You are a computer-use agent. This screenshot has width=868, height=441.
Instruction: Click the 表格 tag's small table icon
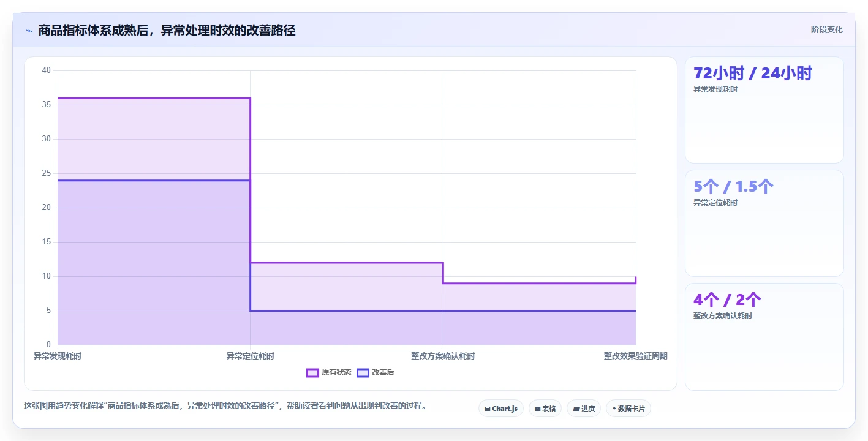tap(537, 409)
